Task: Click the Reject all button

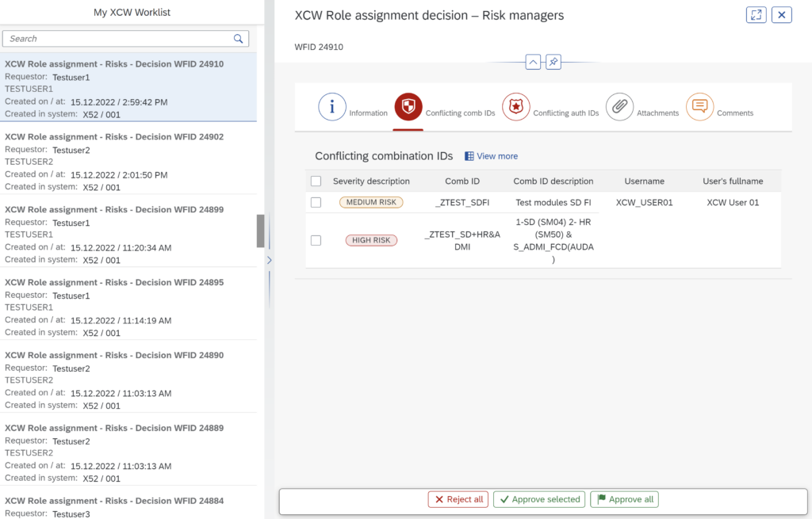Action: pyautogui.click(x=458, y=499)
